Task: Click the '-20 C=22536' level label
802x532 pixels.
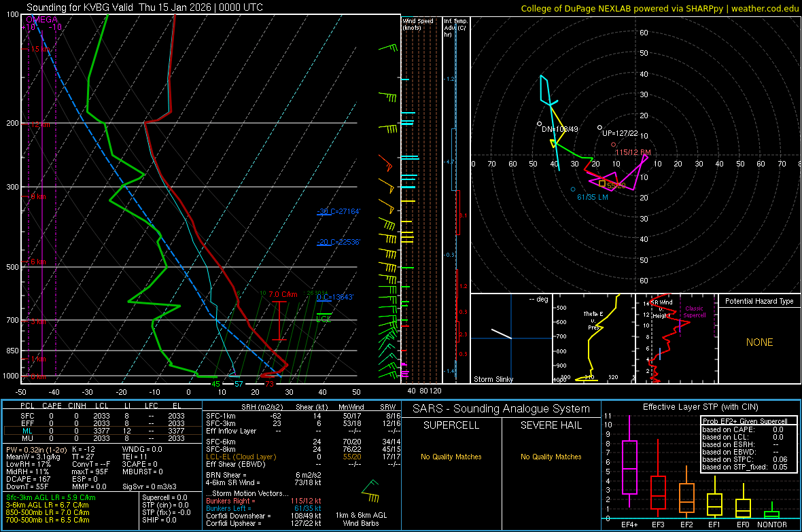Action: (x=338, y=242)
